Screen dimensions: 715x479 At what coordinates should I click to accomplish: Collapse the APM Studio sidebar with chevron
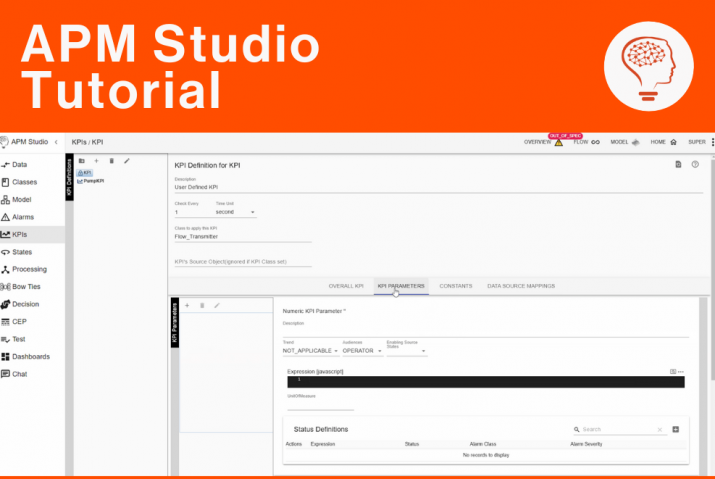[x=56, y=142]
